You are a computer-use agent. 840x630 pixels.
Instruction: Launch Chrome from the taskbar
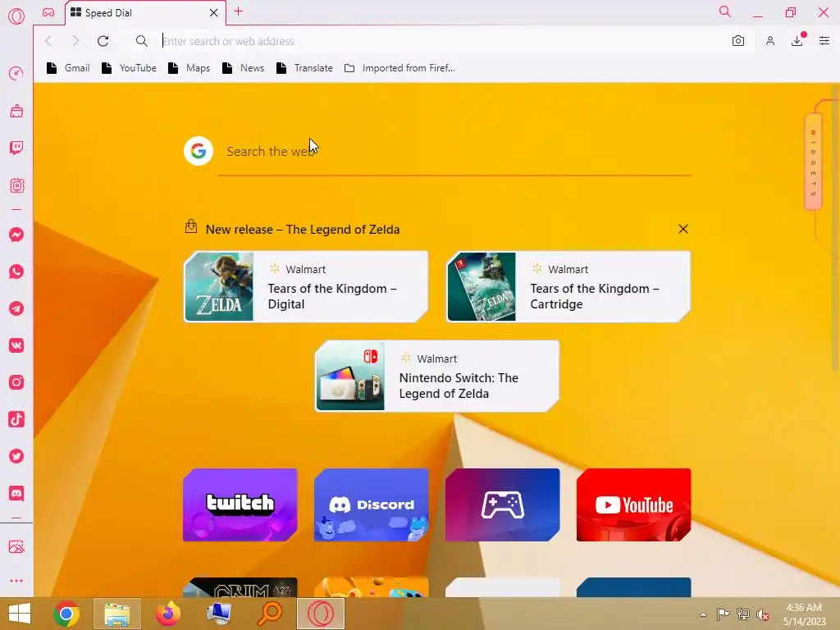pyautogui.click(x=66, y=614)
